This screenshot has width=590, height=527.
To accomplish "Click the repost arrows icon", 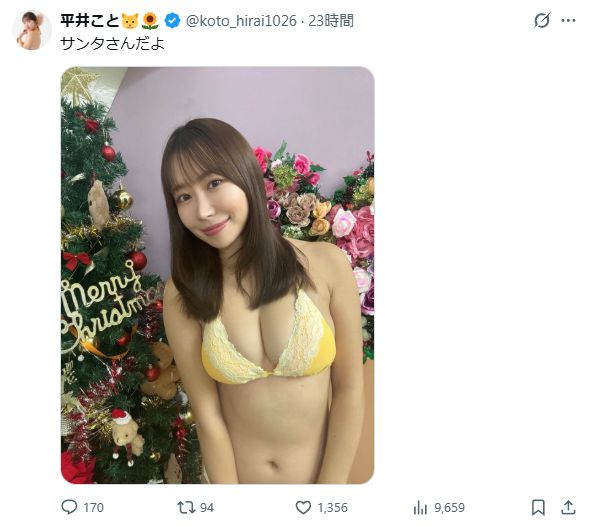I will point(186,507).
